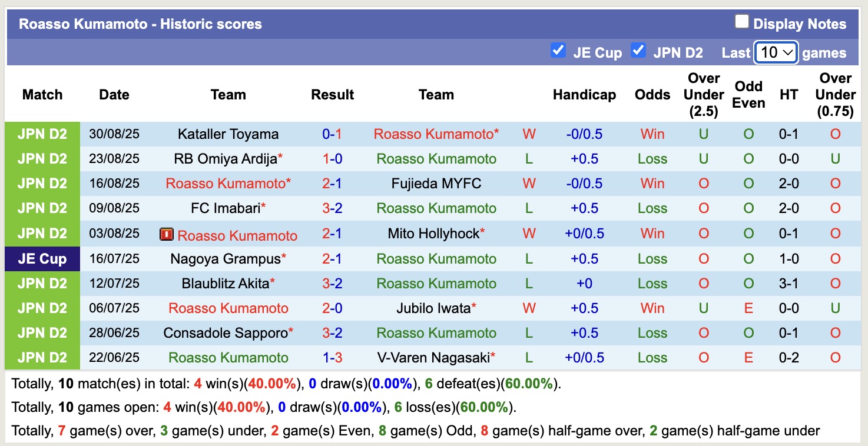Open V-Varen Nagasaki team link

coord(434,358)
